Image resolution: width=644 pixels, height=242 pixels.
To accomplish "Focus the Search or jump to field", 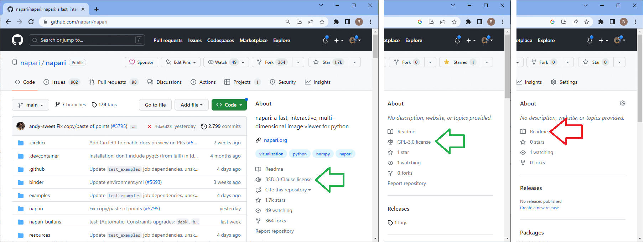I will point(87,40).
